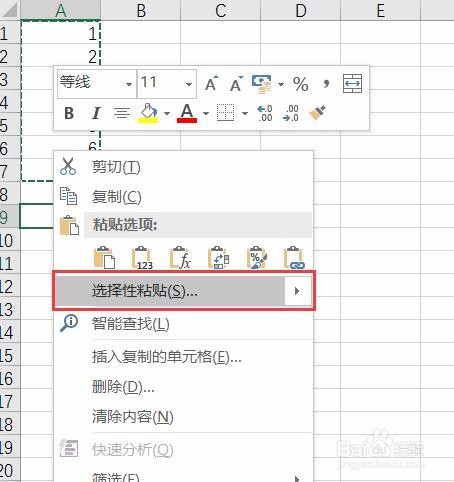Click cell A1 containing 1
The height and width of the screenshot is (482, 454).
pyautogui.click(x=60, y=33)
